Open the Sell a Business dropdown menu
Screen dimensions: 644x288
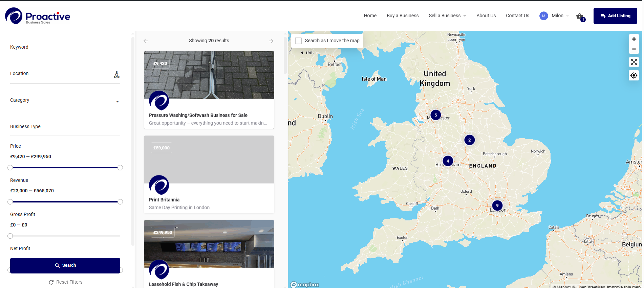447,16
